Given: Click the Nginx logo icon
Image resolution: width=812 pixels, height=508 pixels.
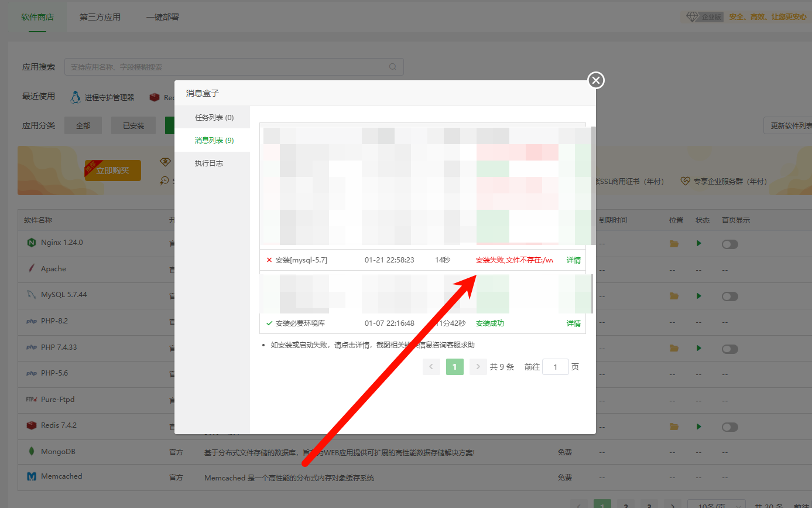Looking at the screenshot, I should coord(32,243).
